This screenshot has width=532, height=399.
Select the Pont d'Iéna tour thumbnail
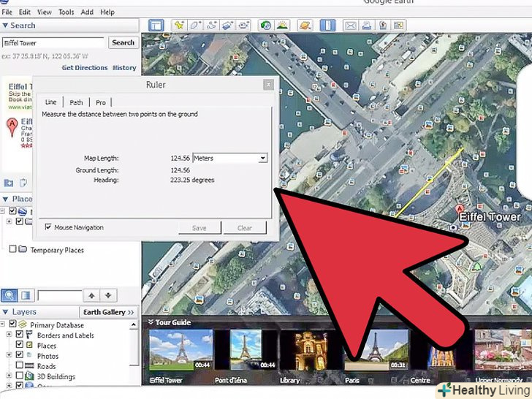tap(246, 349)
